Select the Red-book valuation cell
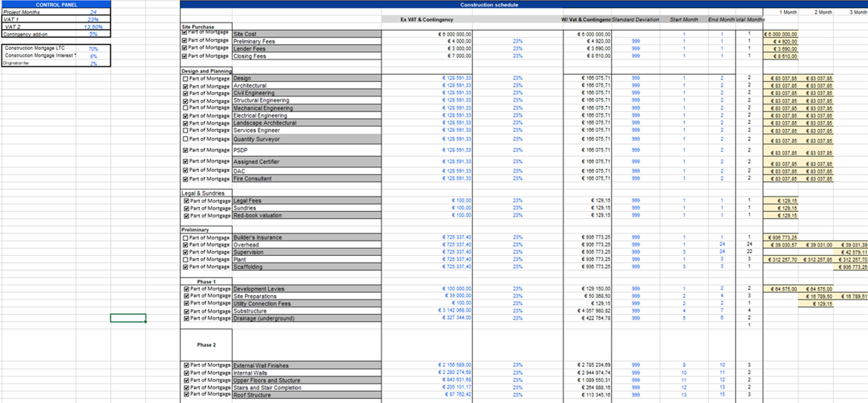The width and height of the screenshot is (868, 403). click(306, 215)
